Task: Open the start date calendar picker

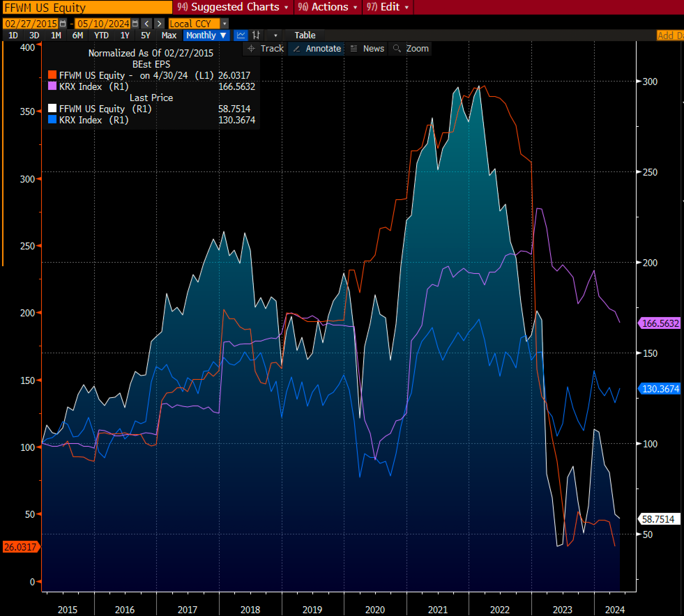Action: click(63, 24)
